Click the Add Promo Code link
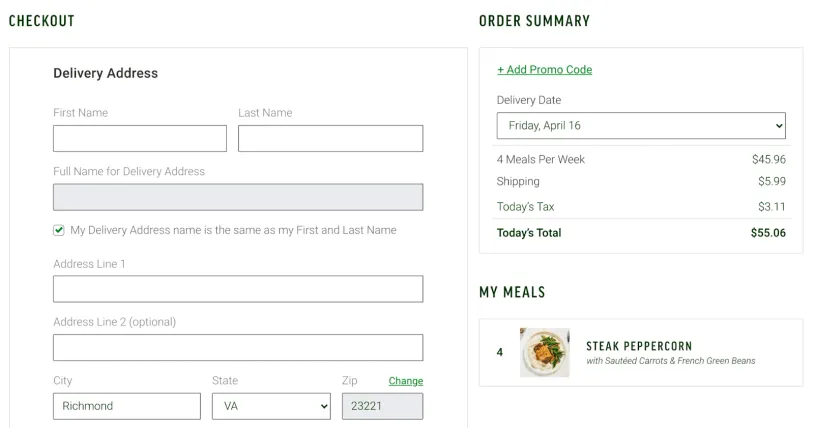This screenshot has width=814, height=428. point(544,70)
